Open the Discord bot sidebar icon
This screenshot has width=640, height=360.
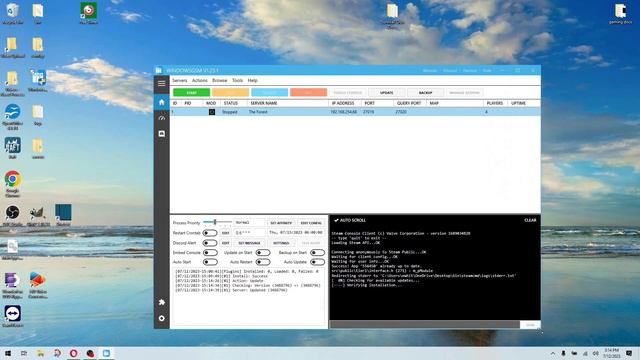coord(162,134)
